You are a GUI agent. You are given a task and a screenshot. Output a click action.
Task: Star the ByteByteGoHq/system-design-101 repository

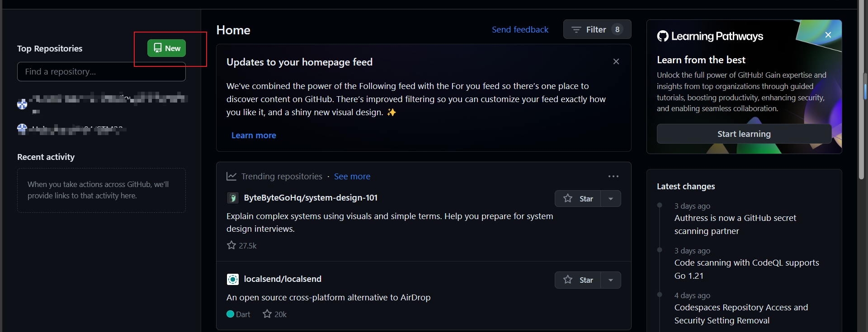[578, 199]
